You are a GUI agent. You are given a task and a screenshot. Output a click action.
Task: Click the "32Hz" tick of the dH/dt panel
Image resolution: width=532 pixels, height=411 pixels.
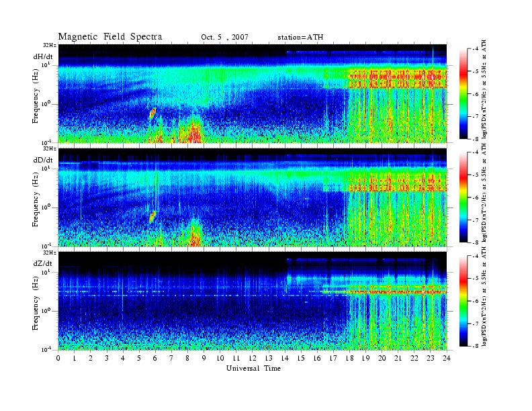(x=50, y=45)
